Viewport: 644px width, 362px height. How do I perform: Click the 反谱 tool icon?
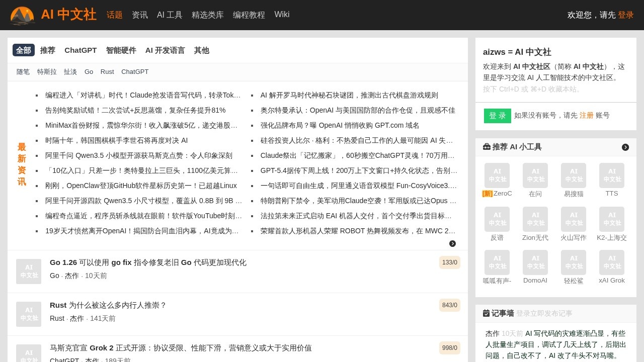pos(497,219)
